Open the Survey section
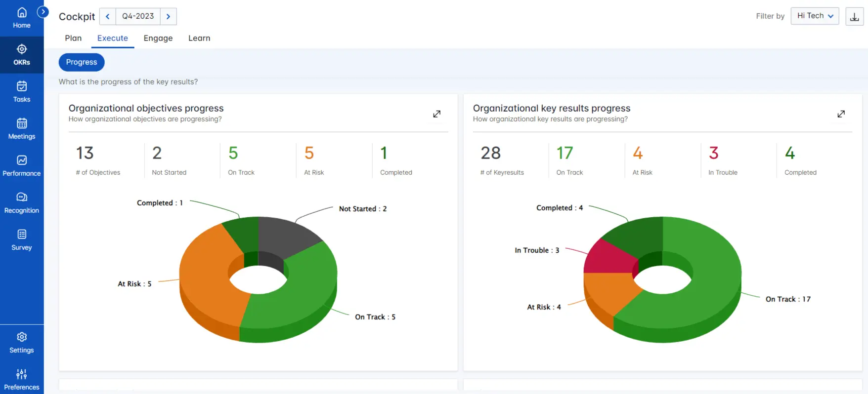 [x=22, y=240]
